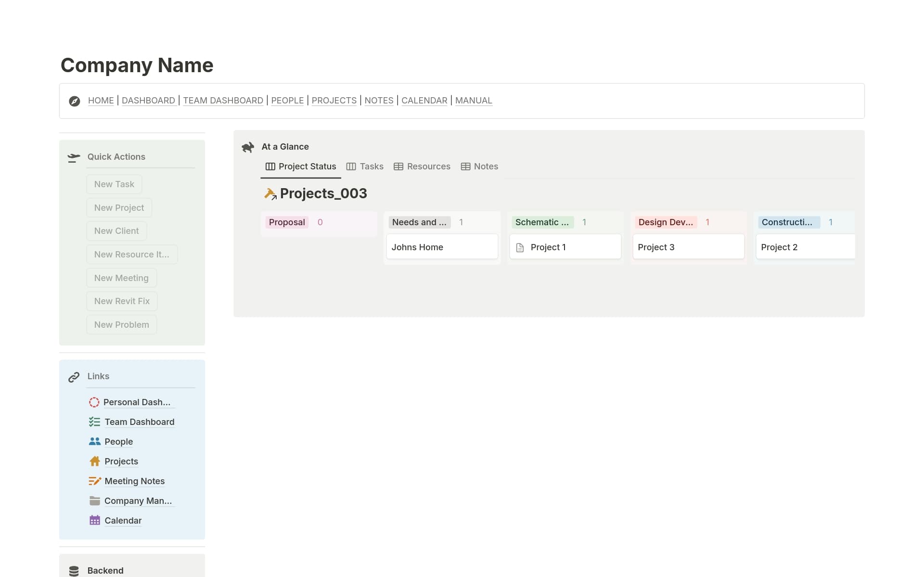
Task: Click the database icon beside Backend
Action: coord(73,570)
